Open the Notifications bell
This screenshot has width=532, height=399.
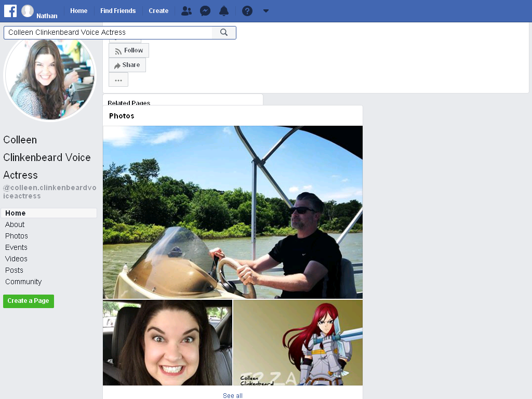(x=224, y=11)
